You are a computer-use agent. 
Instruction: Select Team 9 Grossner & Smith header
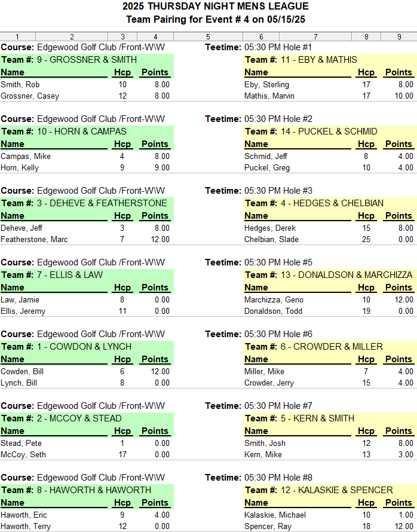point(87,60)
